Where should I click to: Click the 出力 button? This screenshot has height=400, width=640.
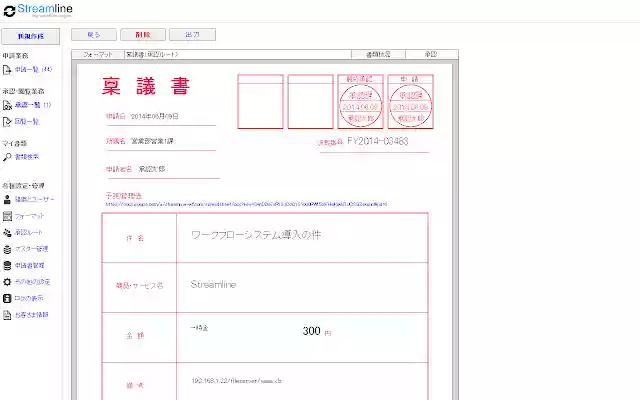[192, 34]
